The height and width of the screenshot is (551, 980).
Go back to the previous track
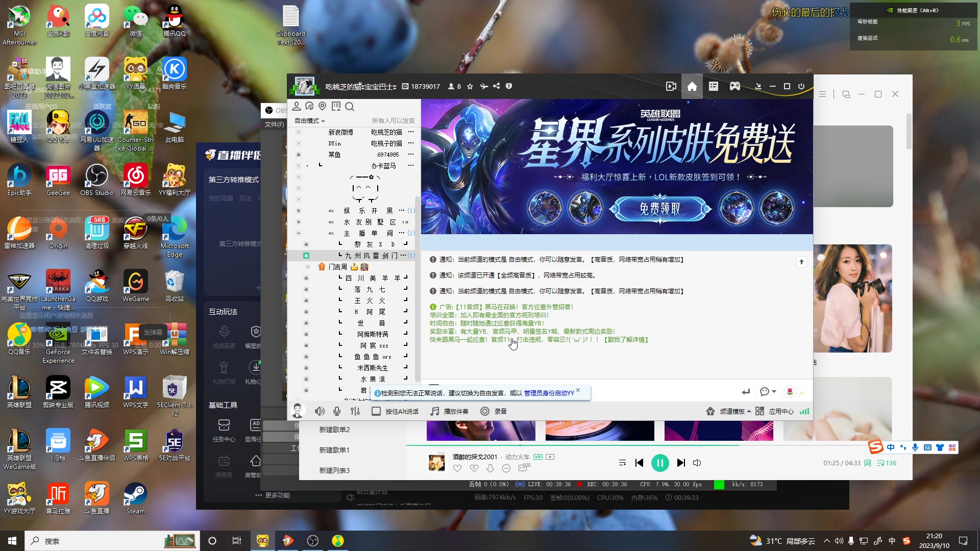click(x=639, y=463)
